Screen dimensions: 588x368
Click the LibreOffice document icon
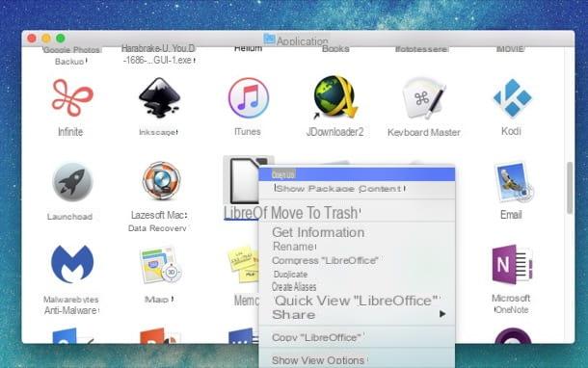pyautogui.click(x=245, y=181)
